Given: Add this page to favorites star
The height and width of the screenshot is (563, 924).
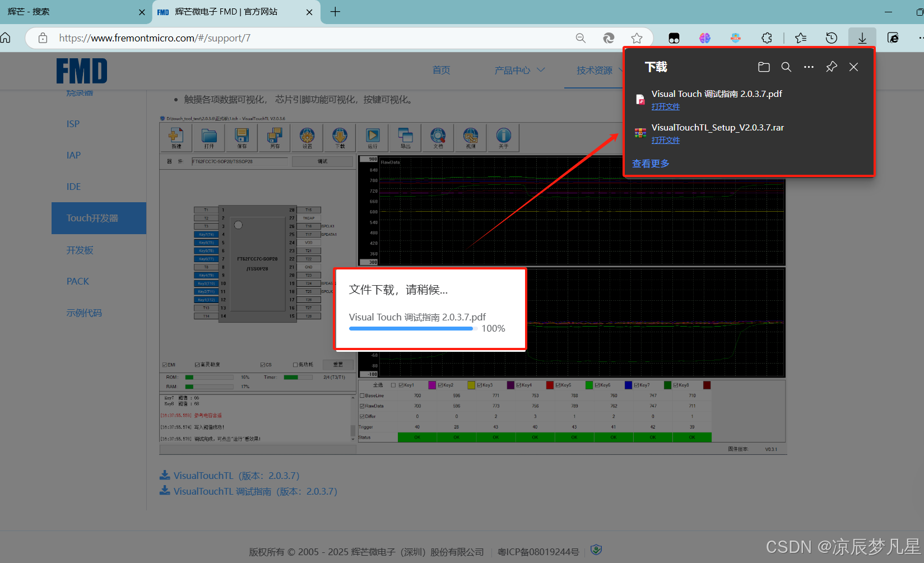Looking at the screenshot, I should pyautogui.click(x=637, y=38).
